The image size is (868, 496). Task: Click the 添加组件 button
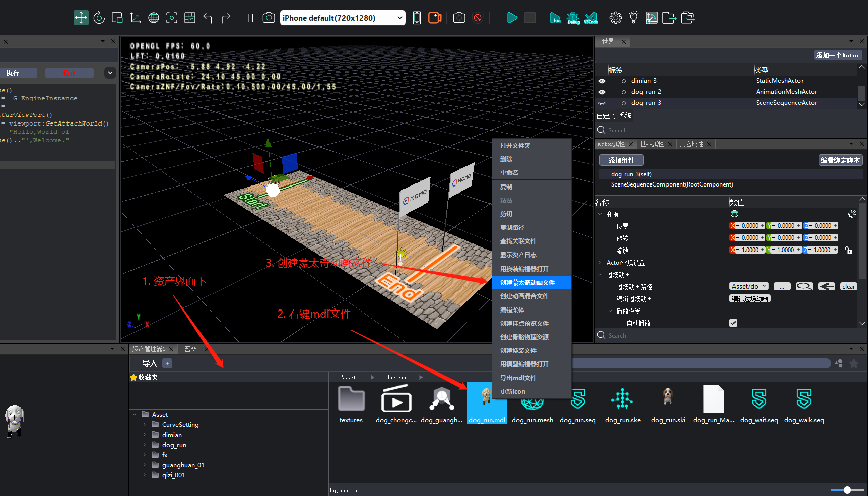pyautogui.click(x=621, y=160)
